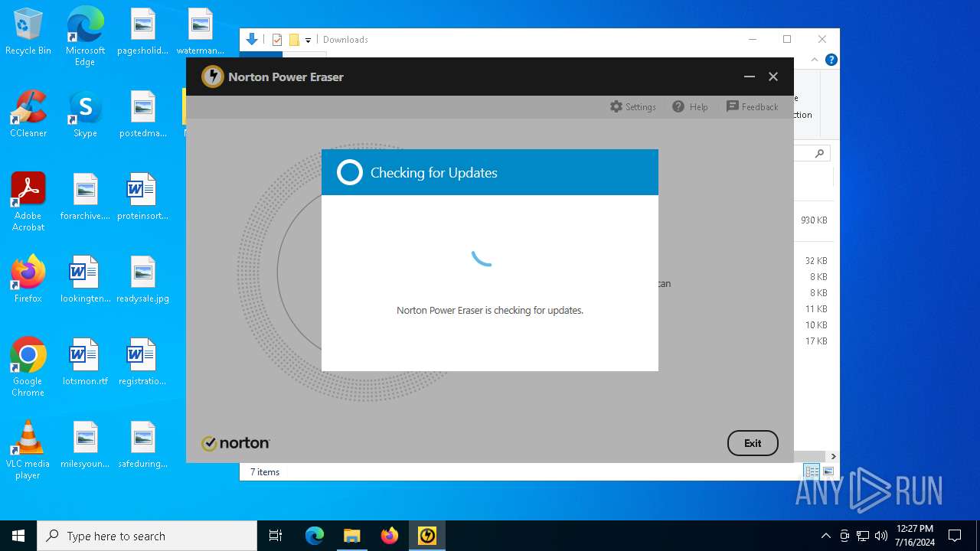Open Microsoft Edge desktop shortcut
The height and width of the screenshot is (551, 980).
[85, 36]
